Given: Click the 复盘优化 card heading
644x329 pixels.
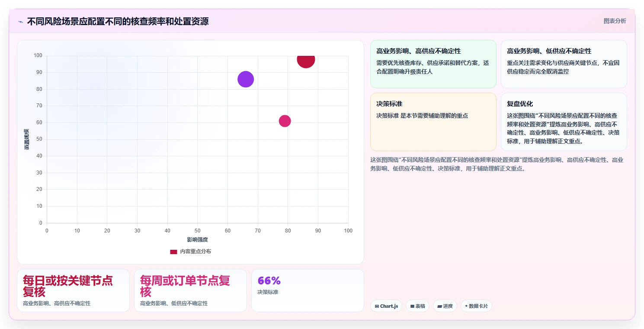Looking at the screenshot, I should pyautogui.click(x=520, y=104).
